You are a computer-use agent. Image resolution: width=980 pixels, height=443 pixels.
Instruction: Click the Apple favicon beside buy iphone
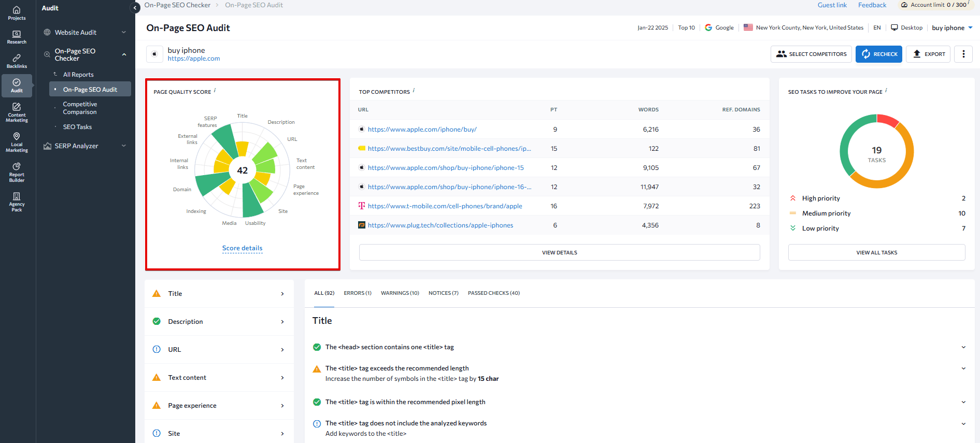[x=154, y=54]
